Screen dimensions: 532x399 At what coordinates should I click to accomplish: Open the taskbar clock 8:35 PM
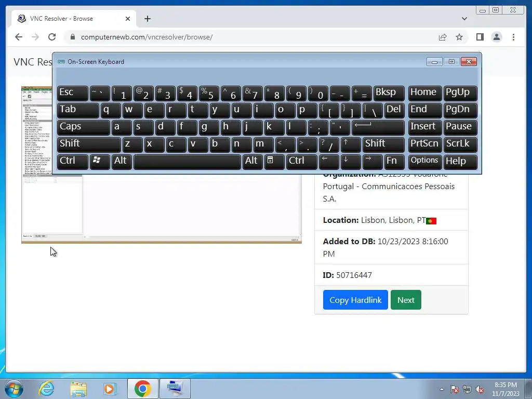[x=506, y=389]
